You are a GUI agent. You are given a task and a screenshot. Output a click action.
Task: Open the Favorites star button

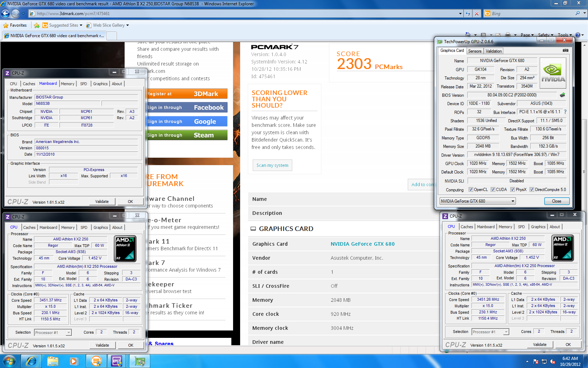15,25
